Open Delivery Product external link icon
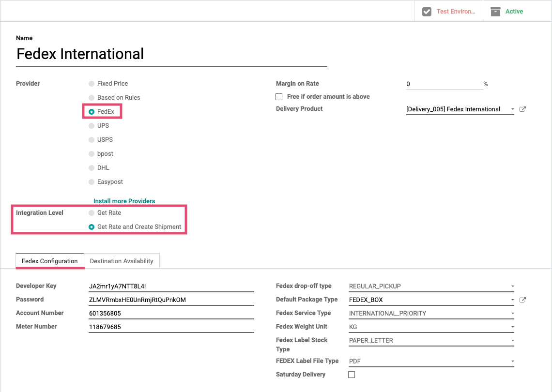 pos(523,109)
